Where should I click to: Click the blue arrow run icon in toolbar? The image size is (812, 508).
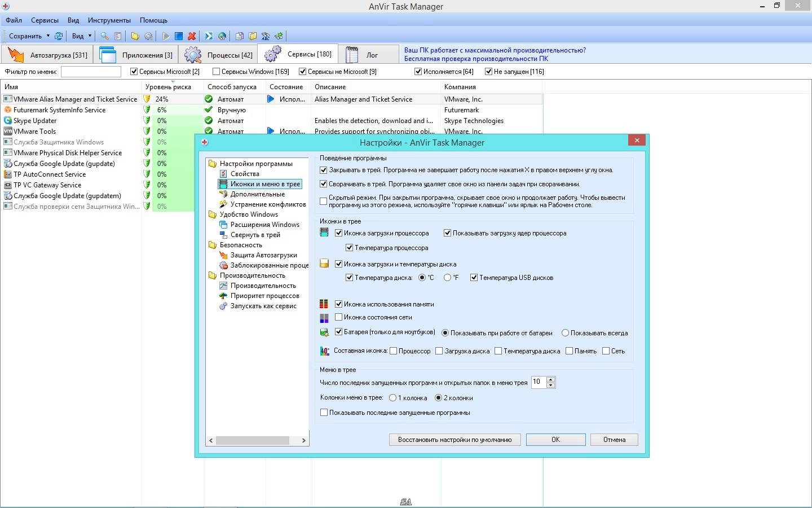(209, 36)
